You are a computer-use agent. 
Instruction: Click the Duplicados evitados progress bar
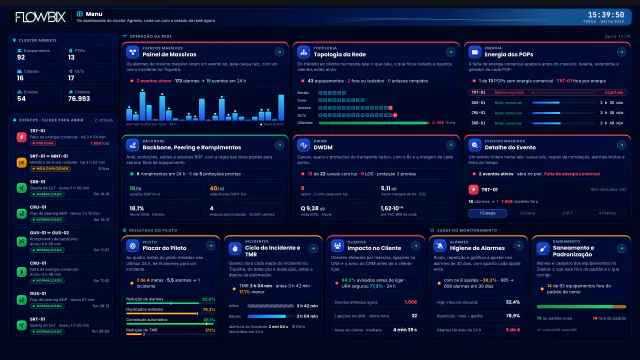tap(171, 313)
